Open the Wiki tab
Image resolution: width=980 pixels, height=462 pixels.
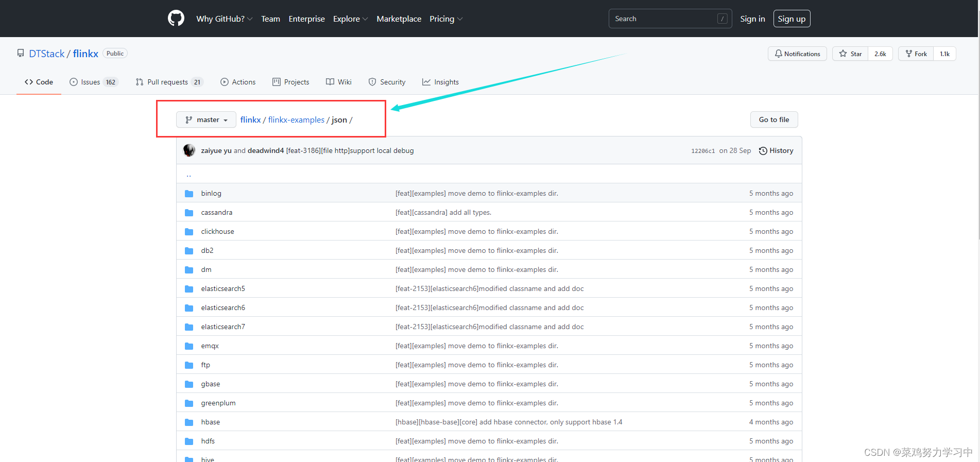(x=339, y=82)
